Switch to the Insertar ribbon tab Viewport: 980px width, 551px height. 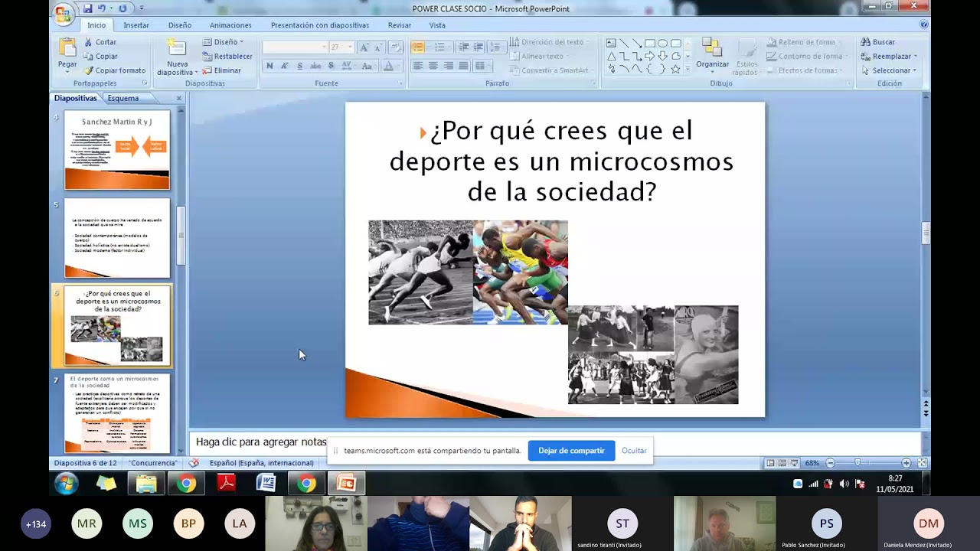tap(136, 25)
